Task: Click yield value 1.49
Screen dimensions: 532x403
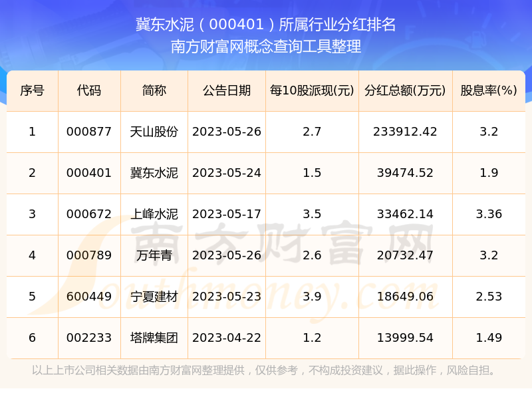Action: [x=489, y=338]
